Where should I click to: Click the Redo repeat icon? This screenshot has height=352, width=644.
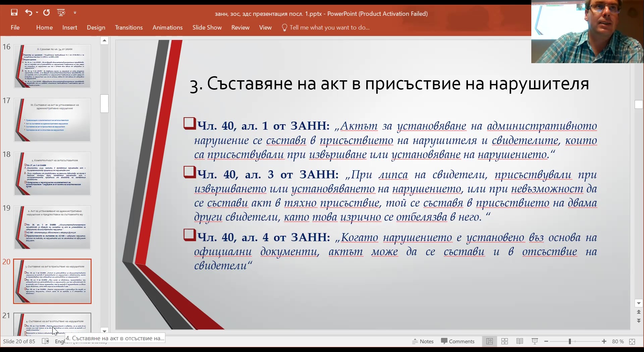[x=47, y=13]
